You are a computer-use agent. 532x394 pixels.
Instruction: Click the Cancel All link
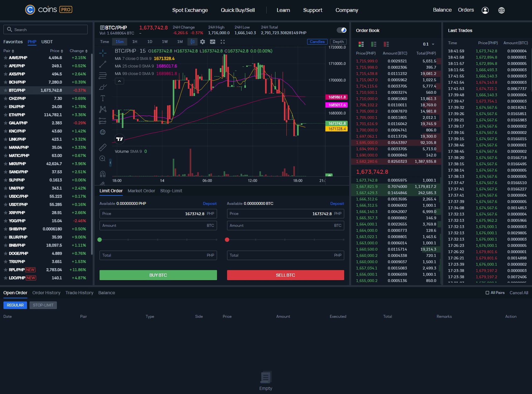pos(519,293)
